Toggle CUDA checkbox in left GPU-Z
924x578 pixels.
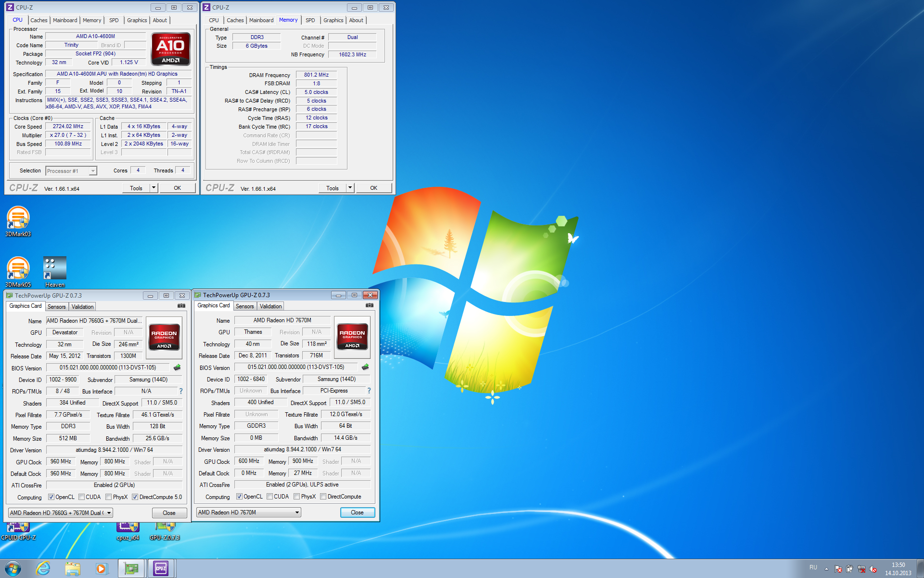(81, 497)
